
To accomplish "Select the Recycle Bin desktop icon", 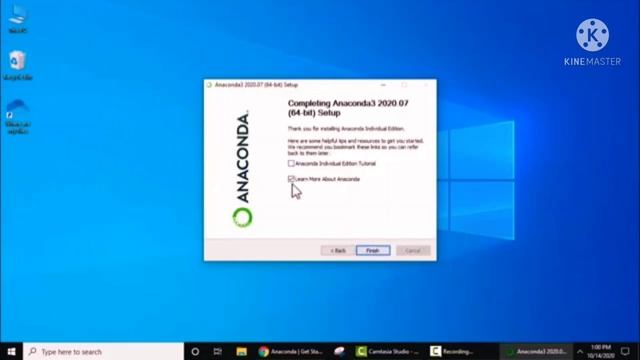I will [18, 64].
